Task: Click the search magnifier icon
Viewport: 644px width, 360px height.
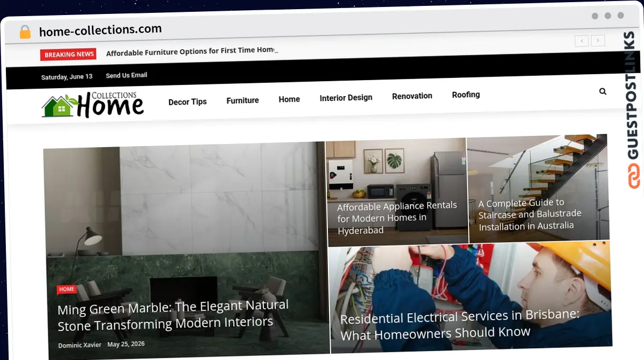Action: [x=603, y=91]
